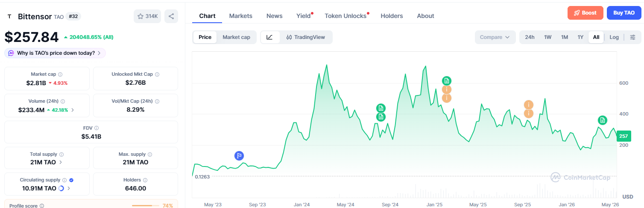
Task: Click the Boost button
Action: [585, 13]
